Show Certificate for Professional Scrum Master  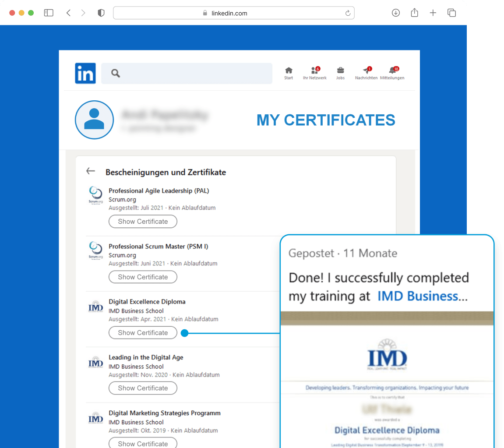click(143, 277)
